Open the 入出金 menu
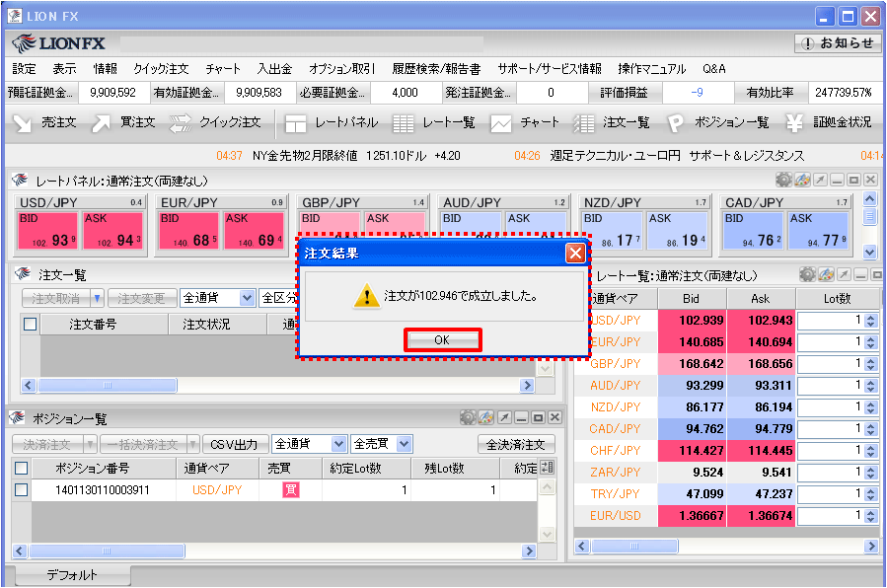The image size is (887, 588). click(274, 69)
